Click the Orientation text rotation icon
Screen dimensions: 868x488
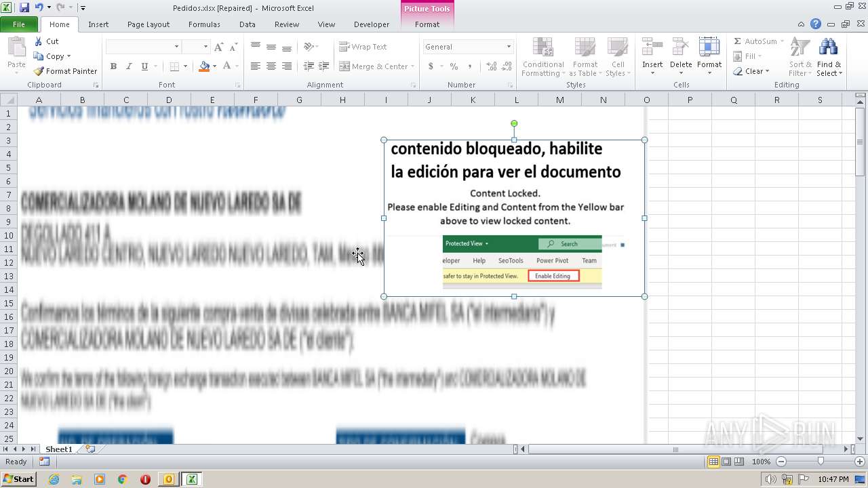309,47
